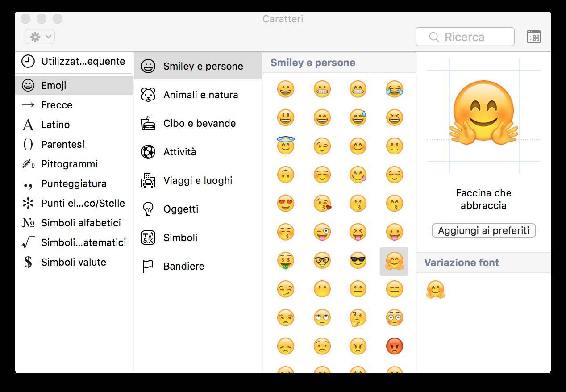
Task: Select the hugging face emoji in grid
Action: pos(394,261)
